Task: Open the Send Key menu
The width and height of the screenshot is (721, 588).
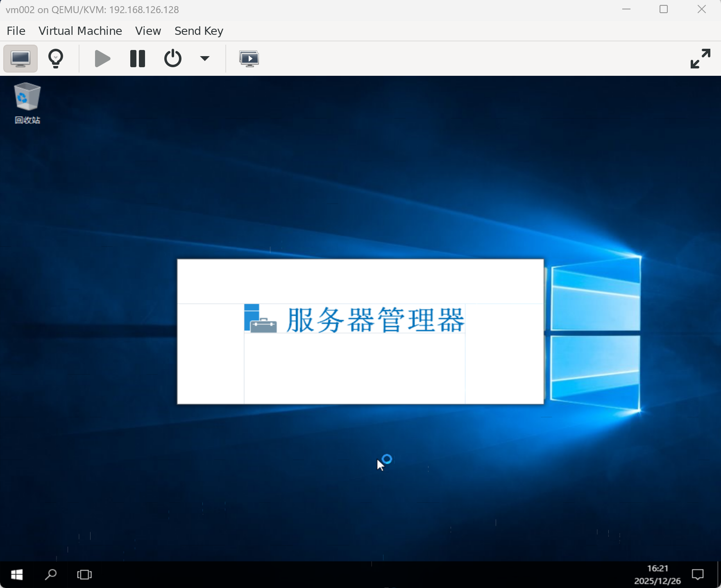Action: click(198, 30)
